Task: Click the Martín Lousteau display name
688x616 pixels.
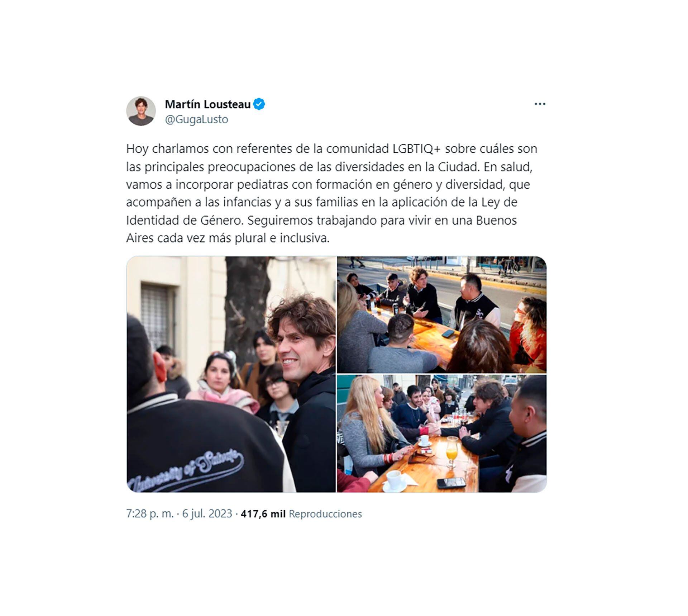Action: [208, 104]
